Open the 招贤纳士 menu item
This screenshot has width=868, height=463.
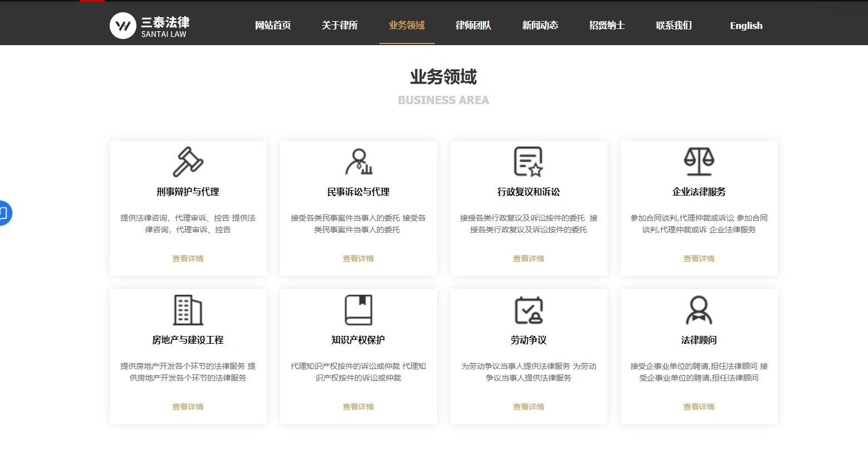coord(607,26)
